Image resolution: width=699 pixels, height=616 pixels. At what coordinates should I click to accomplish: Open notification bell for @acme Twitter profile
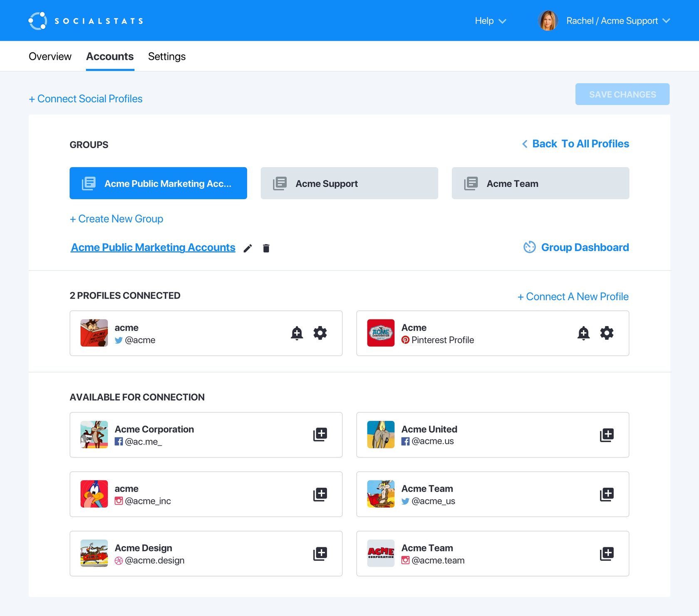pyautogui.click(x=297, y=333)
